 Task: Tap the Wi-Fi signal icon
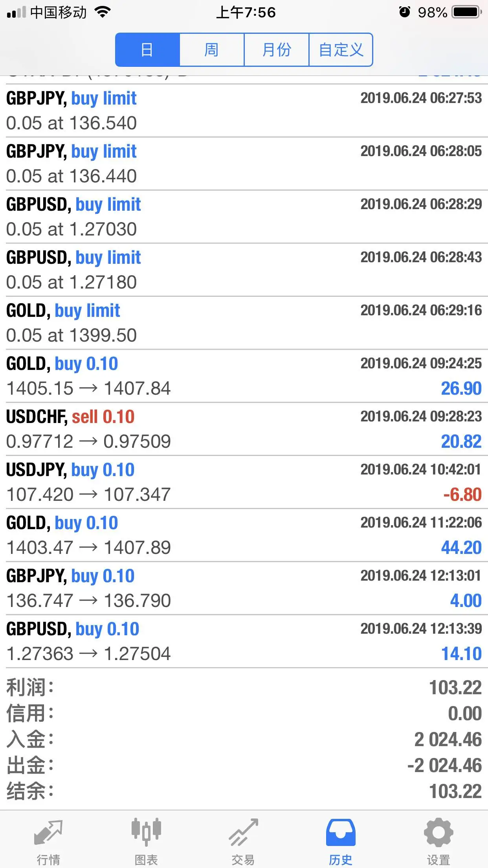(103, 12)
